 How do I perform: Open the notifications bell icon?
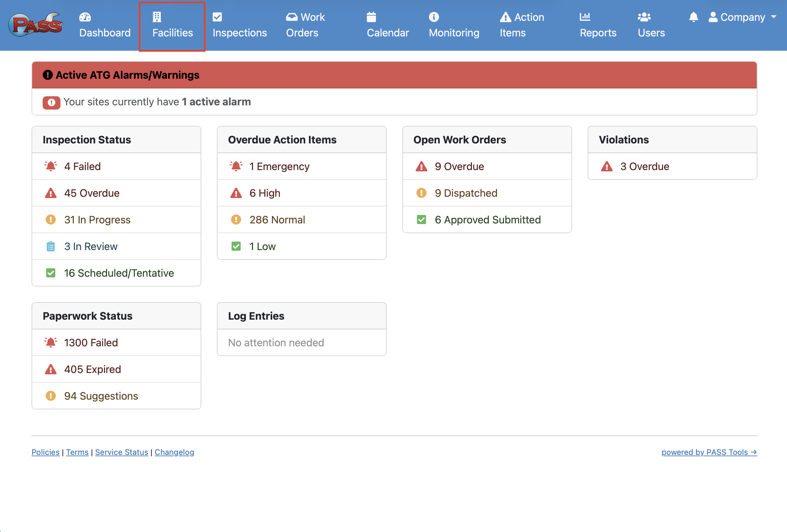[x=693, y=17]
